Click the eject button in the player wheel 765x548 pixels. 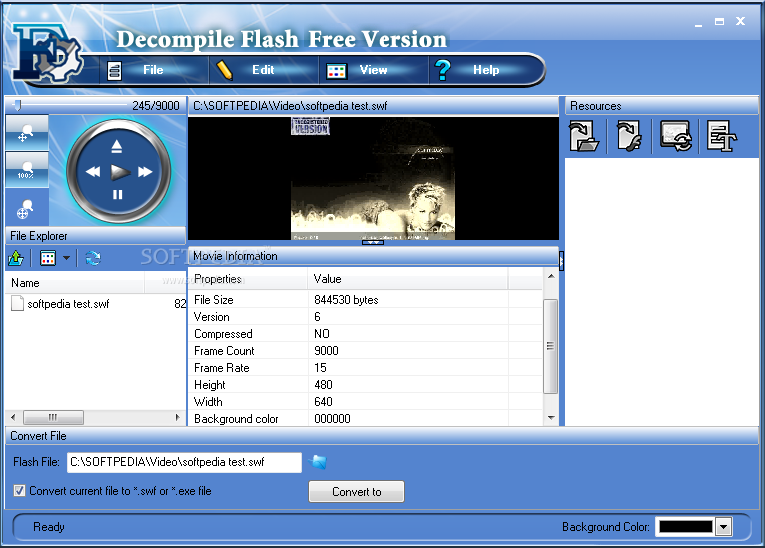[x=117, y=146]
